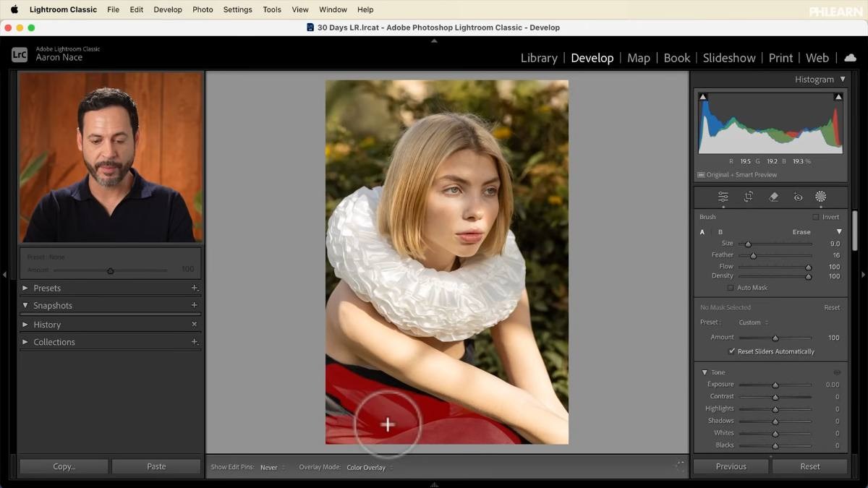
Task: Select the Red Eye correction tool
Action: [798, 197]
